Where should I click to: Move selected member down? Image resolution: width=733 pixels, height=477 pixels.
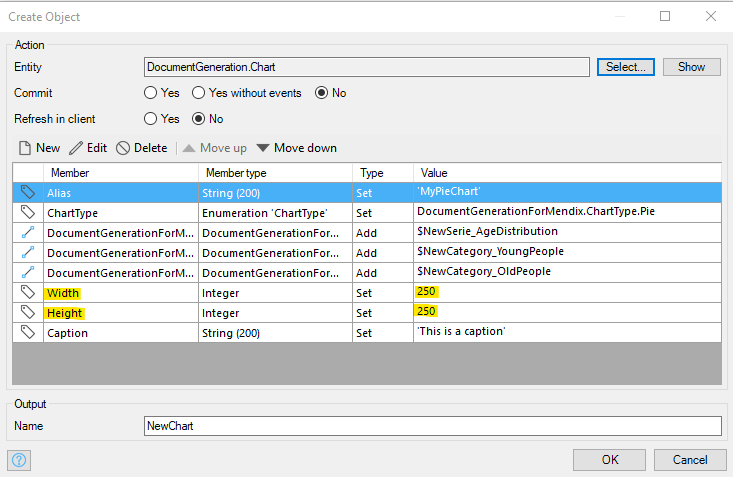click(296, 148)
